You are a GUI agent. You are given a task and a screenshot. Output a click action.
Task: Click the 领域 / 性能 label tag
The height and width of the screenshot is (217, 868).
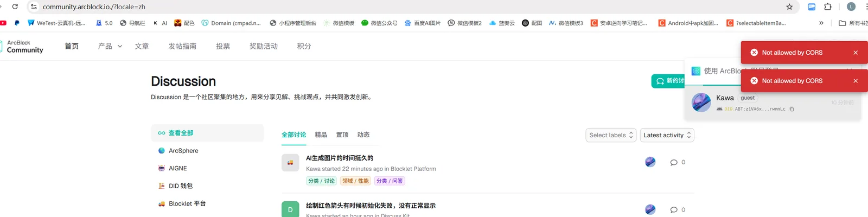355,181
